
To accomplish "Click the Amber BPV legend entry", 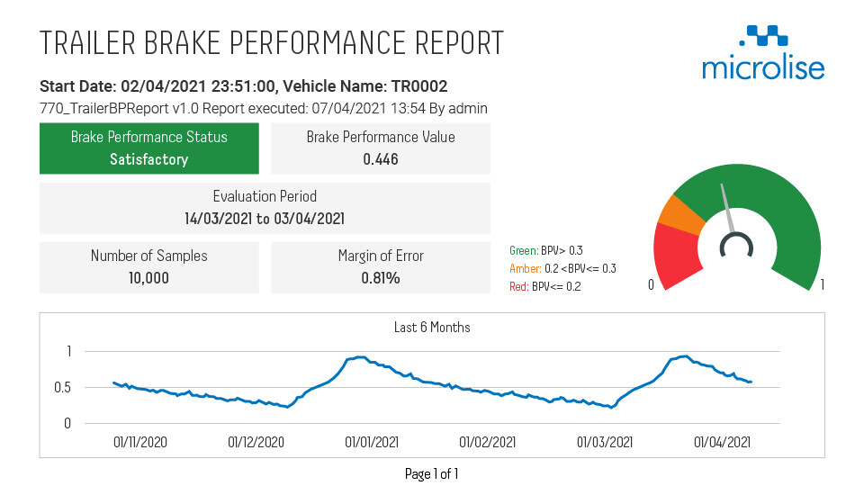I will click(562, 269).
